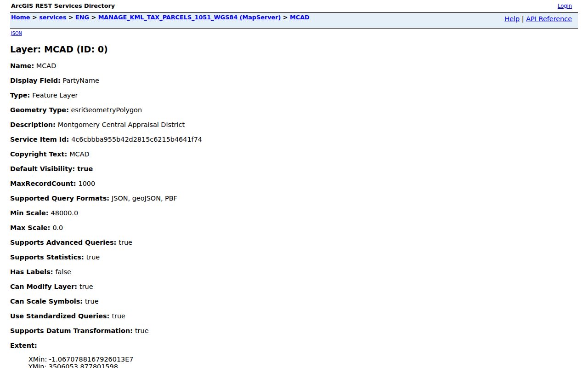View the layer as JSON

click(x=17, y=33)
